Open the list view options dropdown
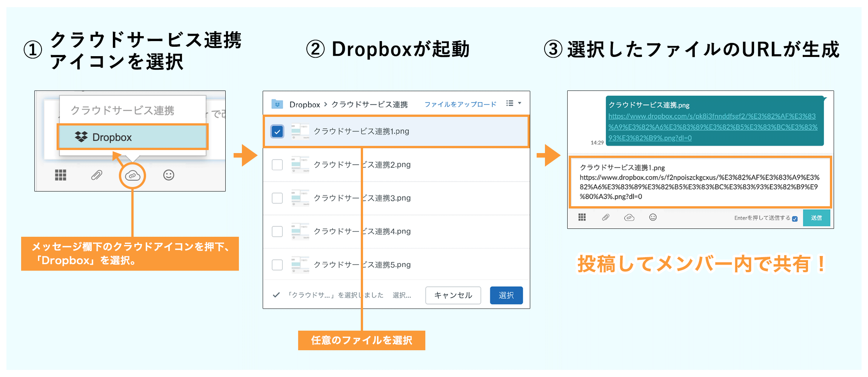868x377 pixels. coord(514,103)
